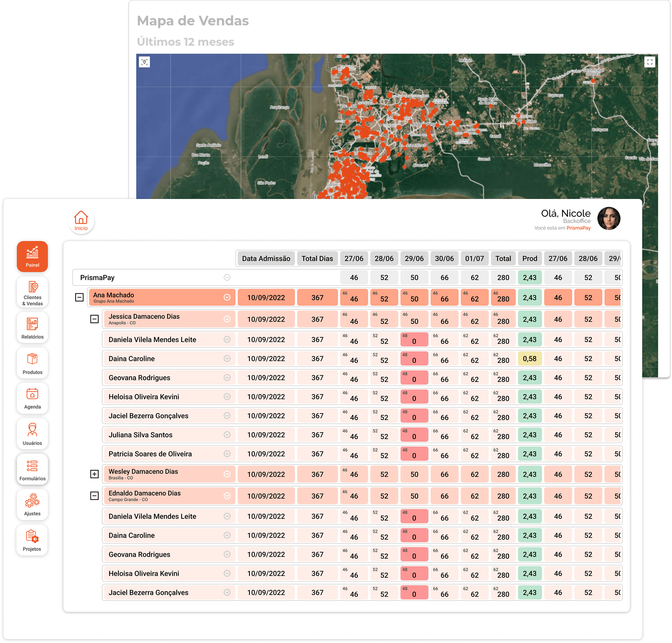The width and height of the screenshot is (672, 643).
Task: Expand the sales map to fullscreen
Action: [649, 62]
